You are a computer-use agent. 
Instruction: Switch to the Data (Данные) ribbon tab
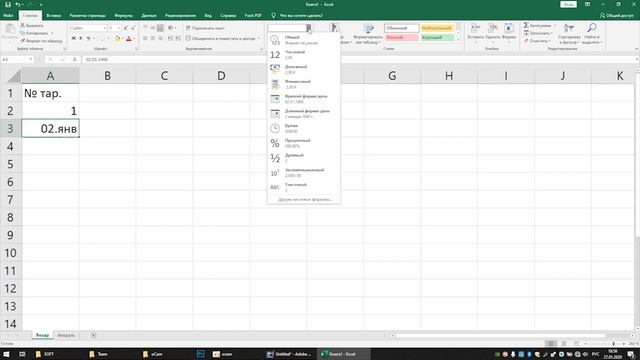(149, 16)
